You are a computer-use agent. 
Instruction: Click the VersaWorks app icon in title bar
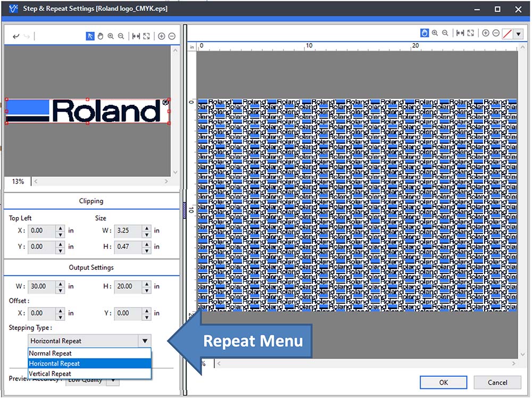pyautogui.click(x=13, y=9)
